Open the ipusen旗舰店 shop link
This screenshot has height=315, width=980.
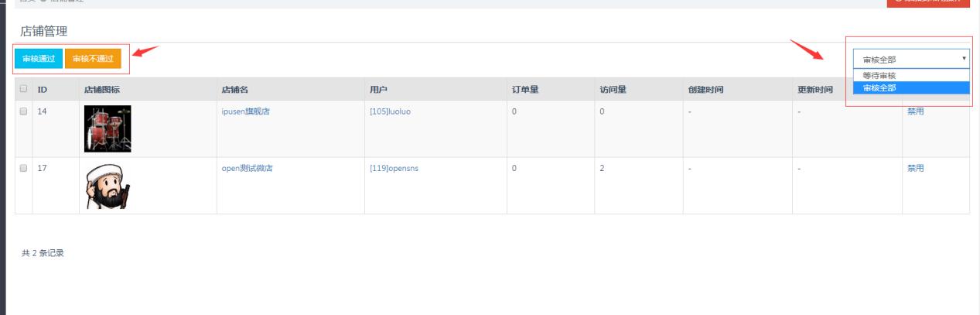coord(245,111)
